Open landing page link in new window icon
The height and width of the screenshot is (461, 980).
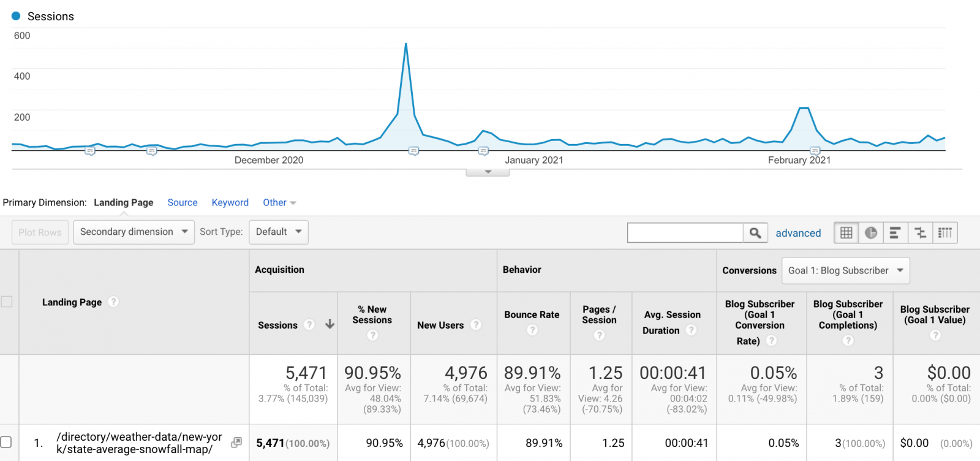[x=236, y=443]
